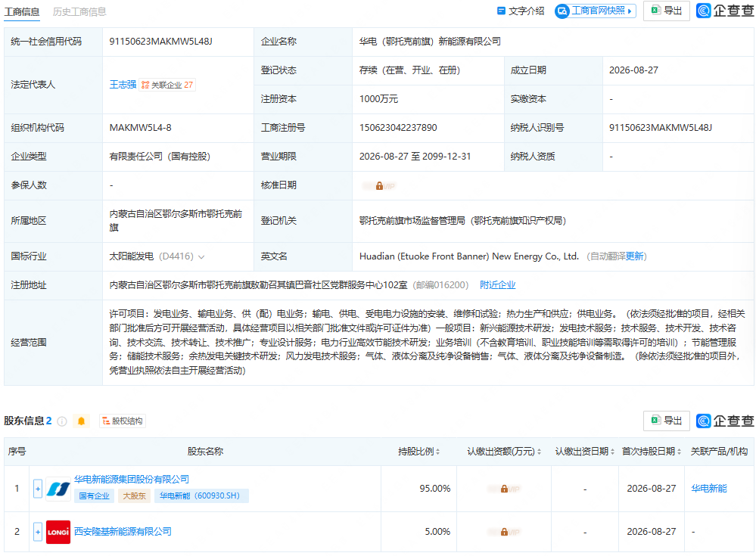Export shareholder info via lower 导出 button
The height and width of the screenshot is (556, 756).
coord(666,421)
